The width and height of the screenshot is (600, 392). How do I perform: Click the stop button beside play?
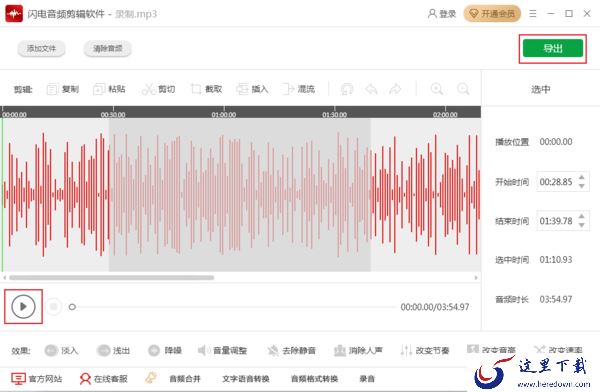tap(54, 307)
